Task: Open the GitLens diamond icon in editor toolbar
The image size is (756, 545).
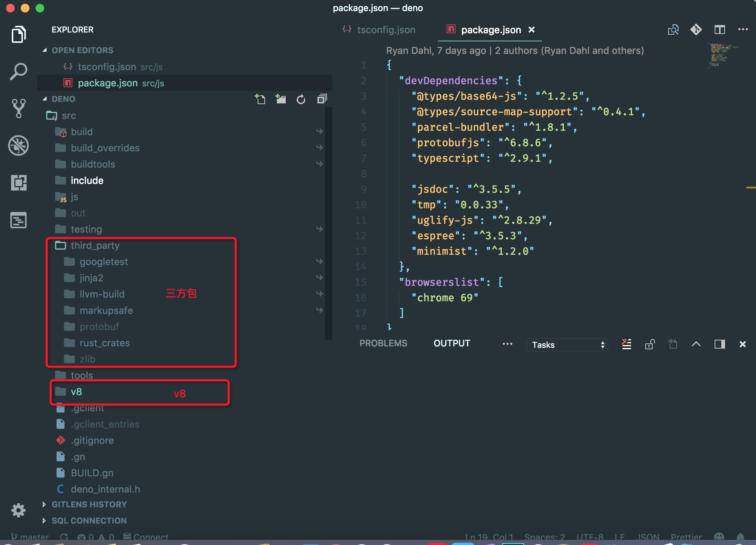Action: click(696, 30)
